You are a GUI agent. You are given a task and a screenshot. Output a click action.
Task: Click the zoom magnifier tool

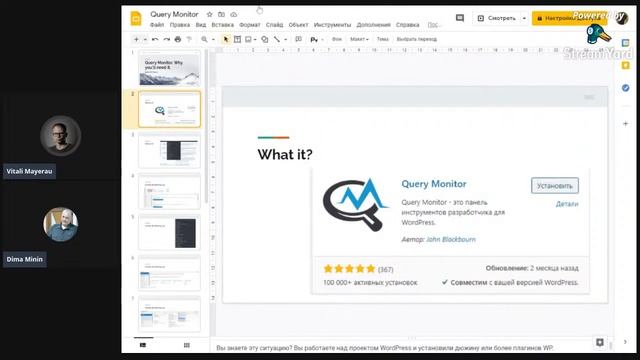[204, 40]
